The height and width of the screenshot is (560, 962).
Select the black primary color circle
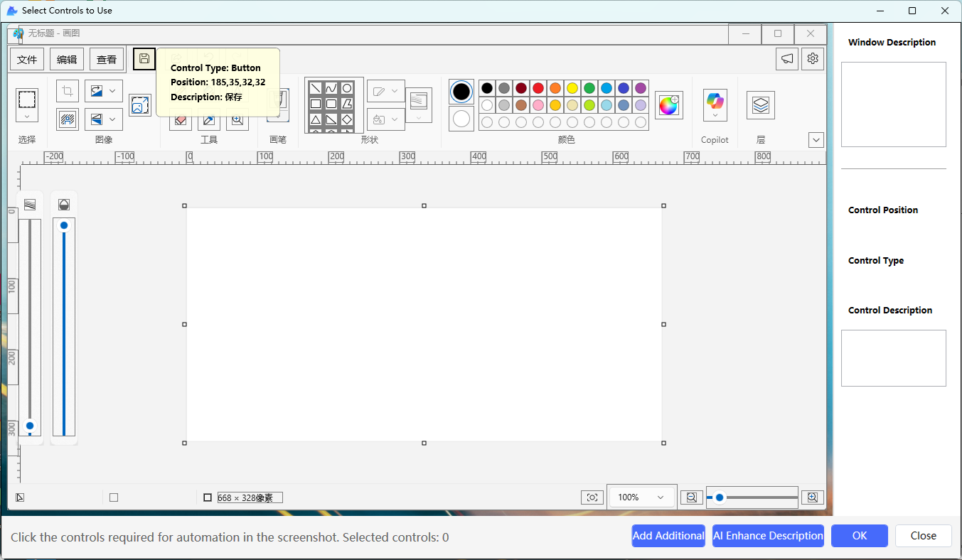[x=461, y=92]
